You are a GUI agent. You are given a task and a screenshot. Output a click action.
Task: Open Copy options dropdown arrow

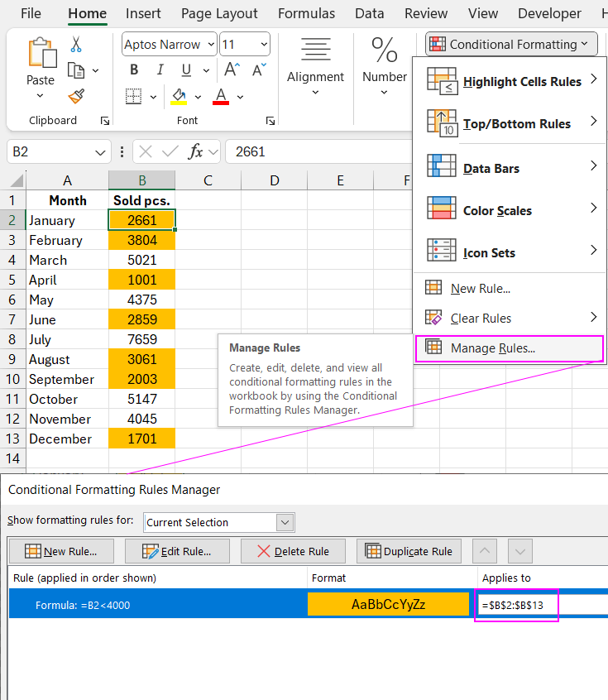click(95, 70)
